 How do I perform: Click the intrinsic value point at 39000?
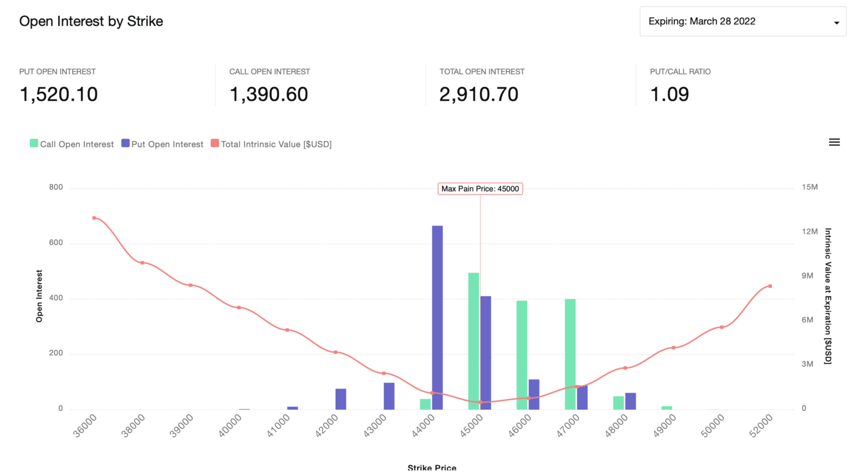coord(190,285)
